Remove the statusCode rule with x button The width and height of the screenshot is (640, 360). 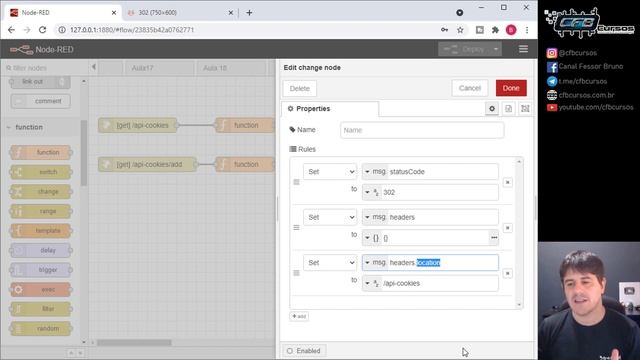click(x=507, y=182)
